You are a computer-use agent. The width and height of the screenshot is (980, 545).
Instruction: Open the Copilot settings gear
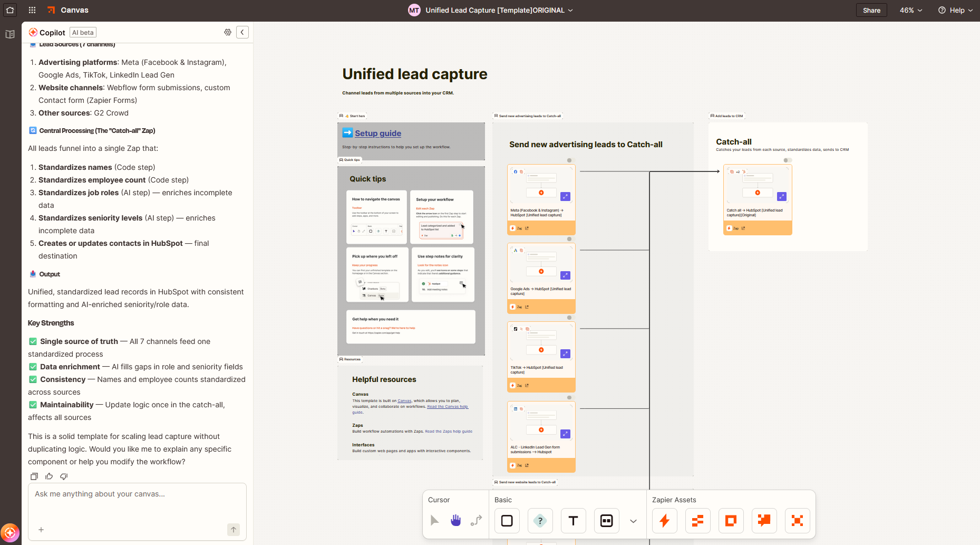228,32
